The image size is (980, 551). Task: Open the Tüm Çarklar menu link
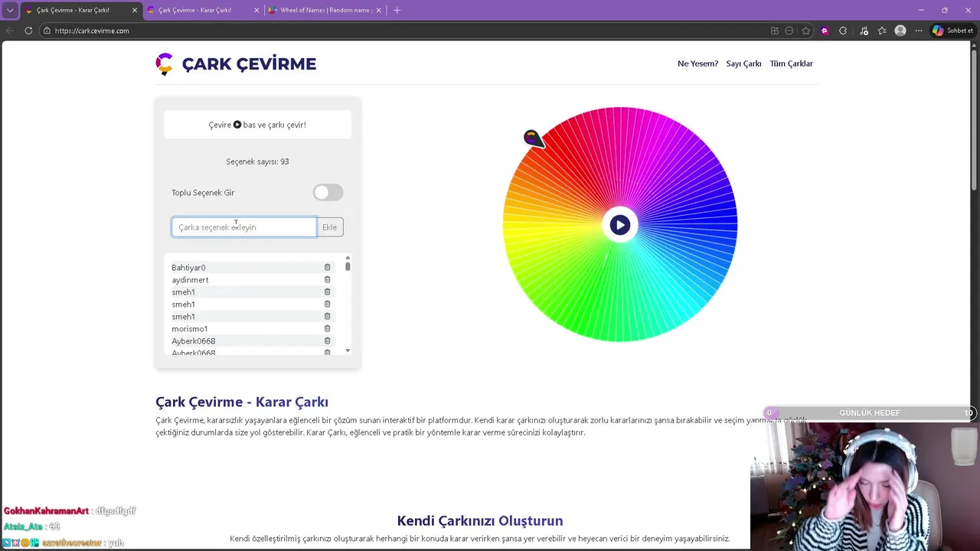(791, 64)
